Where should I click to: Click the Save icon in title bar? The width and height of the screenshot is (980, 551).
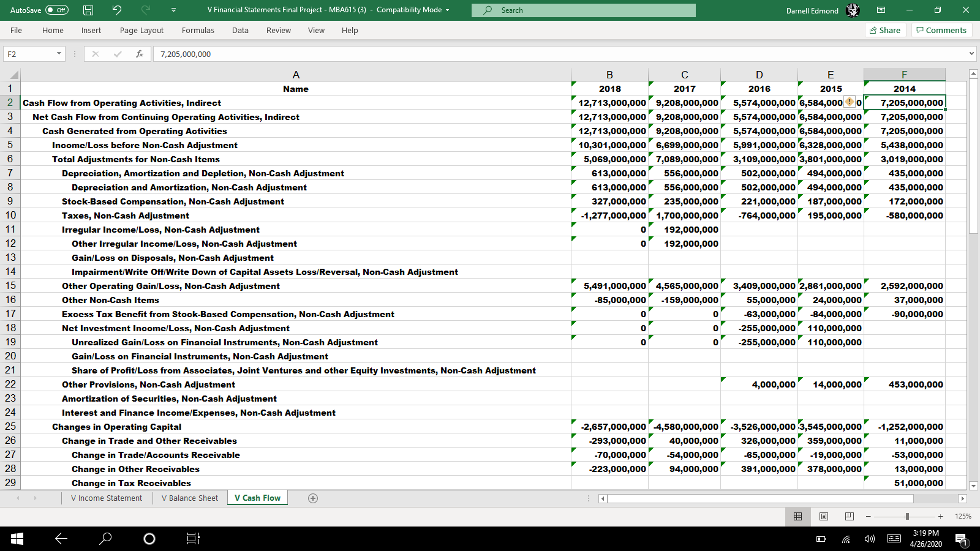pos(88,10)
